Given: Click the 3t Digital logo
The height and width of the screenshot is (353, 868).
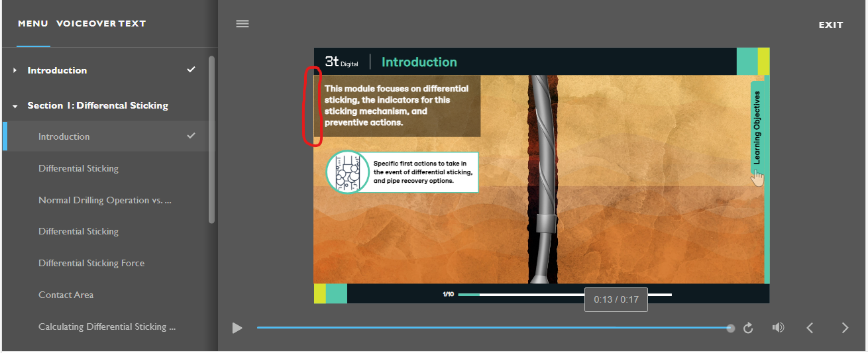Looking at the screenshot, I should (341, 62).
